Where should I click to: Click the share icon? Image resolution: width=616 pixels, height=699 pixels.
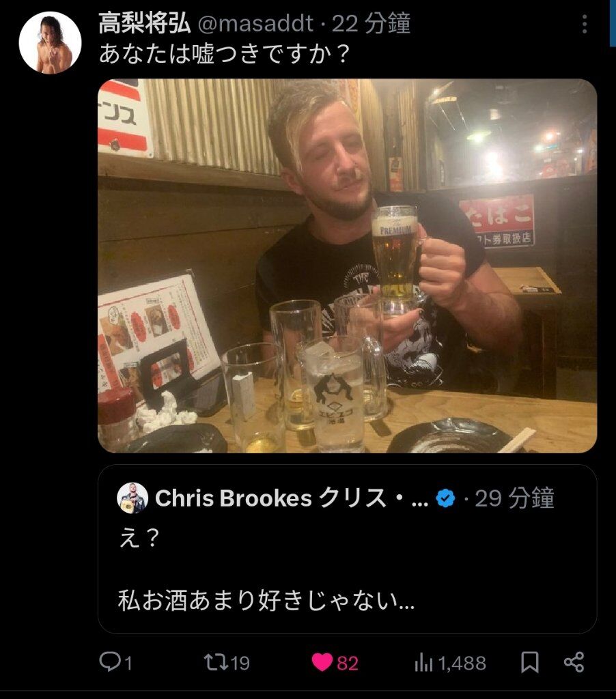574,662
